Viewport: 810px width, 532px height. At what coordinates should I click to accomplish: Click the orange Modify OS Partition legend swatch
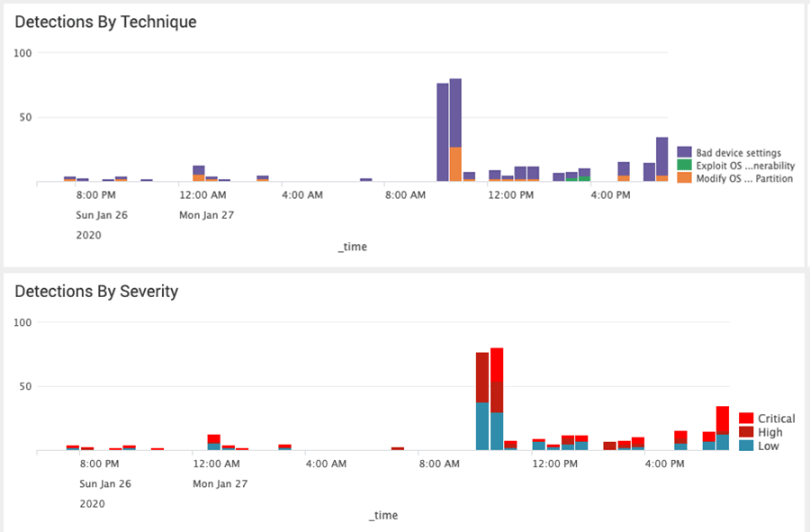click(x=684, y=177)
